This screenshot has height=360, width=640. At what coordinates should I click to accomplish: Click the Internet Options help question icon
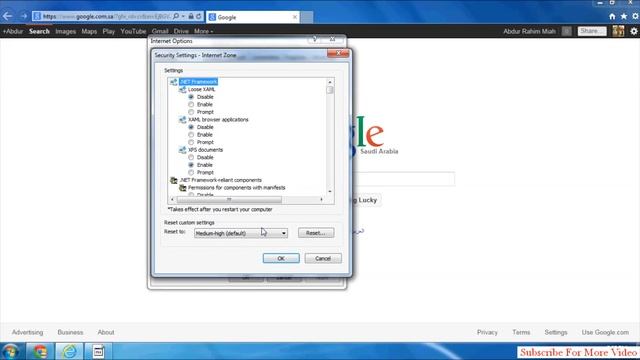314,40
